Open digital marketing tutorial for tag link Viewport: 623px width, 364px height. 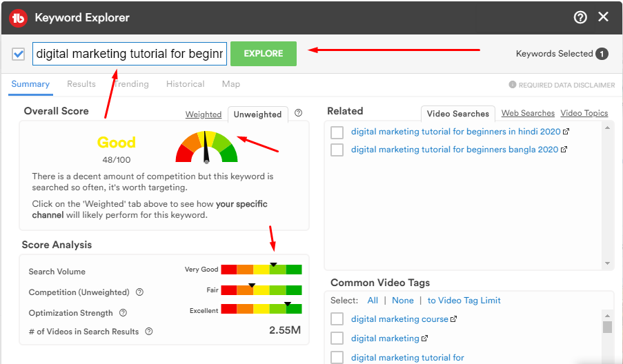pyautogui.click(x=407, y=358)
